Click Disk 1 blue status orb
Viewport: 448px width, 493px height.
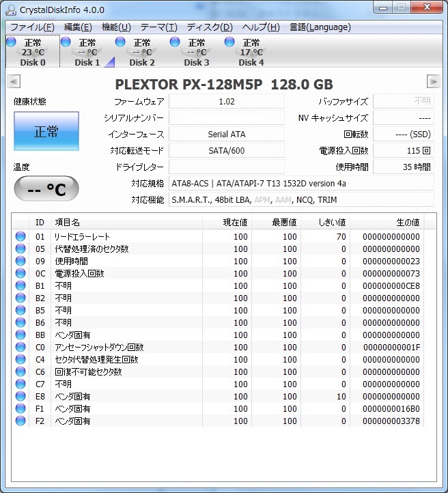click(x=66, y=42)
